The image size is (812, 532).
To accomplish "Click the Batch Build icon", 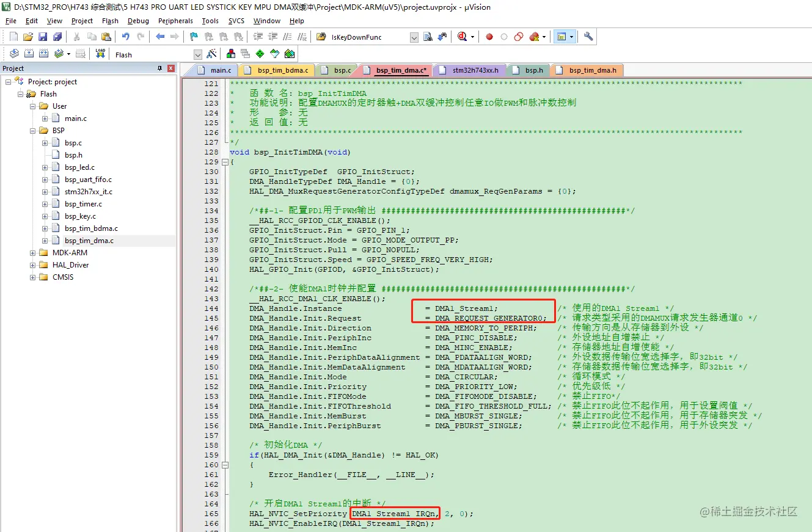I will (59, 54).
